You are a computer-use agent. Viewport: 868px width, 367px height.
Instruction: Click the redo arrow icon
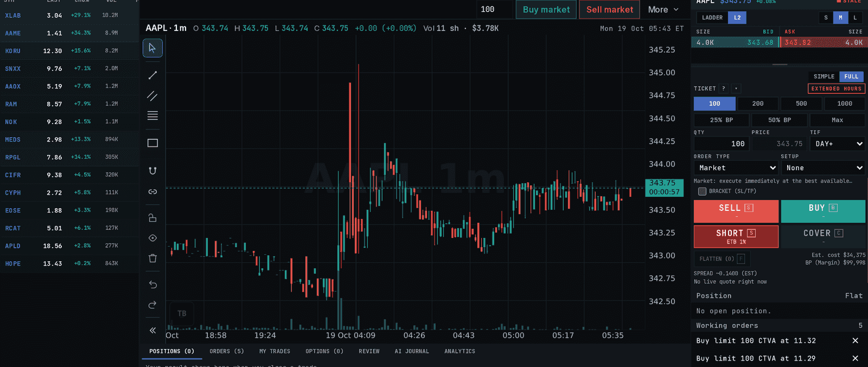tap(152, 305)
